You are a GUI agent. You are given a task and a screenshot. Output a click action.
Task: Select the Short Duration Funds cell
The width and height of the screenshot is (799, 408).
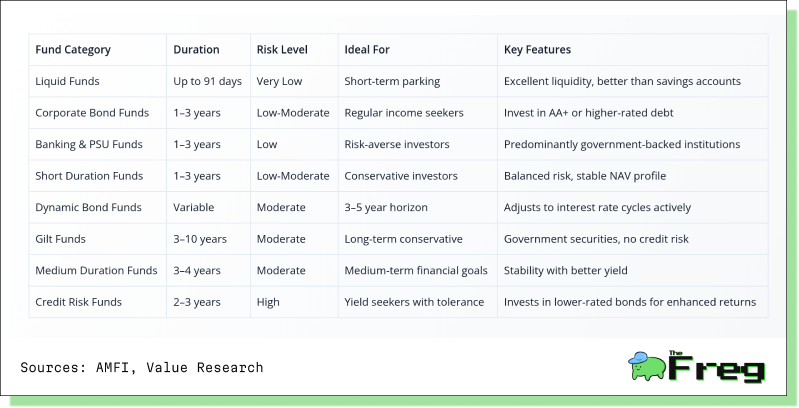pos(89,176)
